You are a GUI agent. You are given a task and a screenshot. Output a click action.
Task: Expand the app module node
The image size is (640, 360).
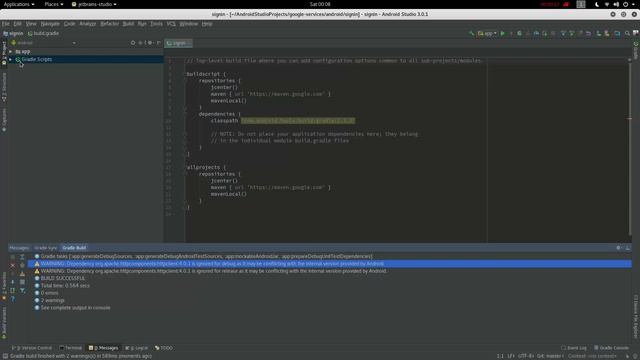11,52
